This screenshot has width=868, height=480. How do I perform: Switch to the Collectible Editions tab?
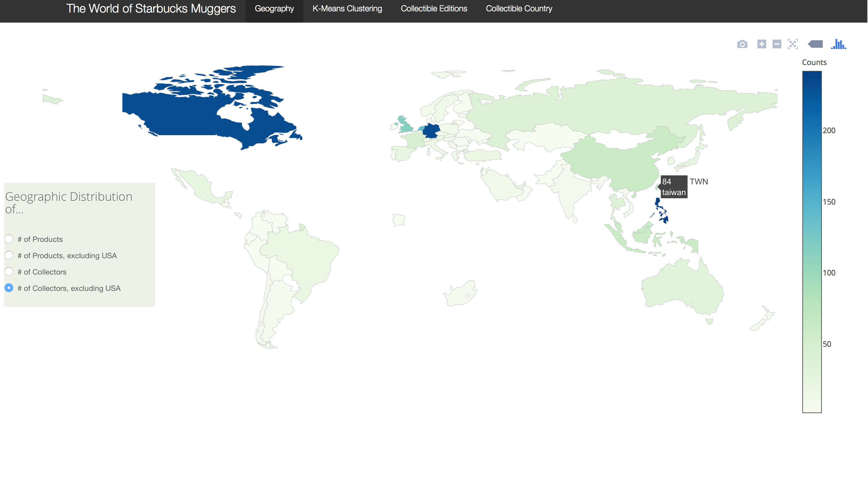tap(434, 9)
